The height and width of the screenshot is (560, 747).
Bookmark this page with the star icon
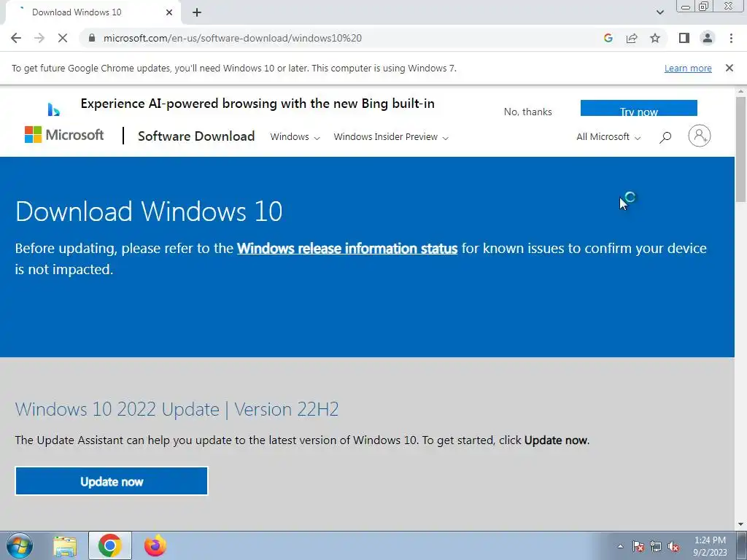(x=655, y=38)
